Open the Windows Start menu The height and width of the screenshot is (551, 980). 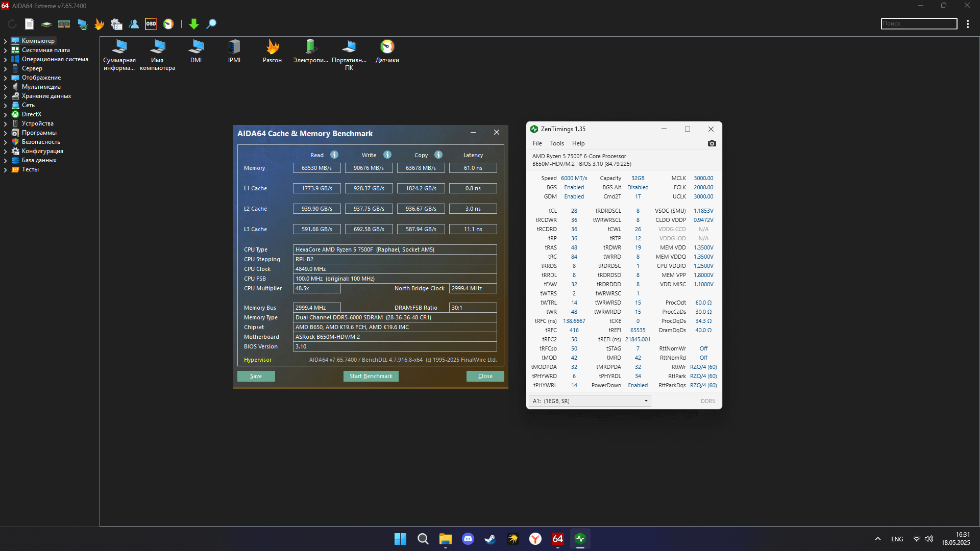tap(400, 539)
